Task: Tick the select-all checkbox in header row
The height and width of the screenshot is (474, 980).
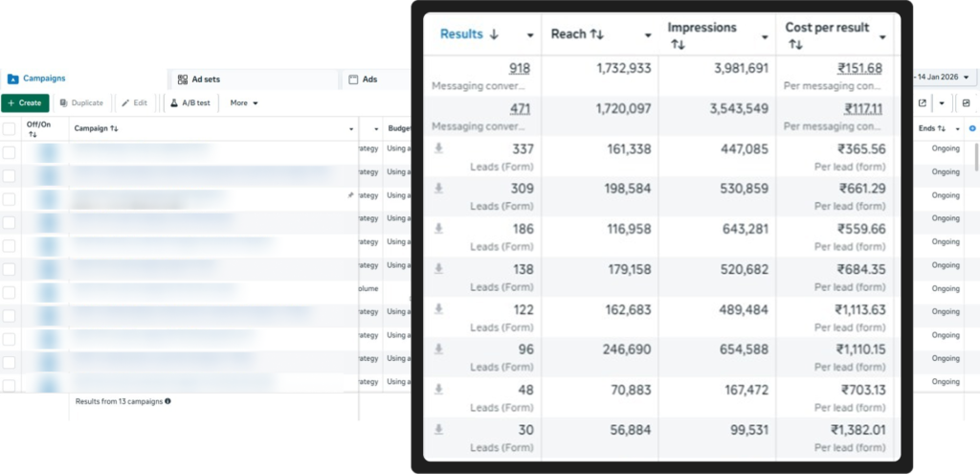Action: [9, 128]
